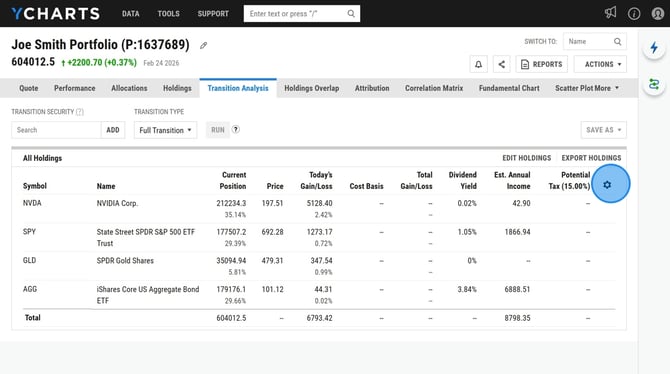Click the NVDA symbol
This screenshot has height=374, width=670.
pos(32,203)
